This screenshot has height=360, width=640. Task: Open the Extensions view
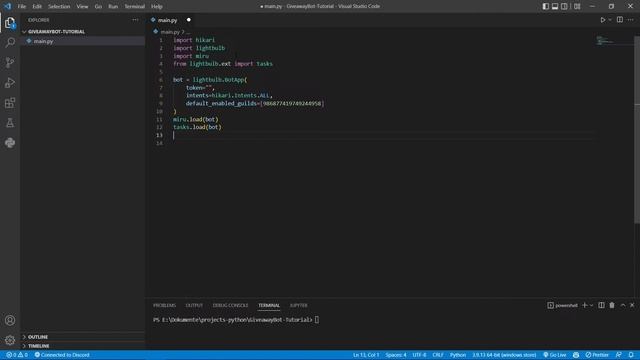point(10,102)
